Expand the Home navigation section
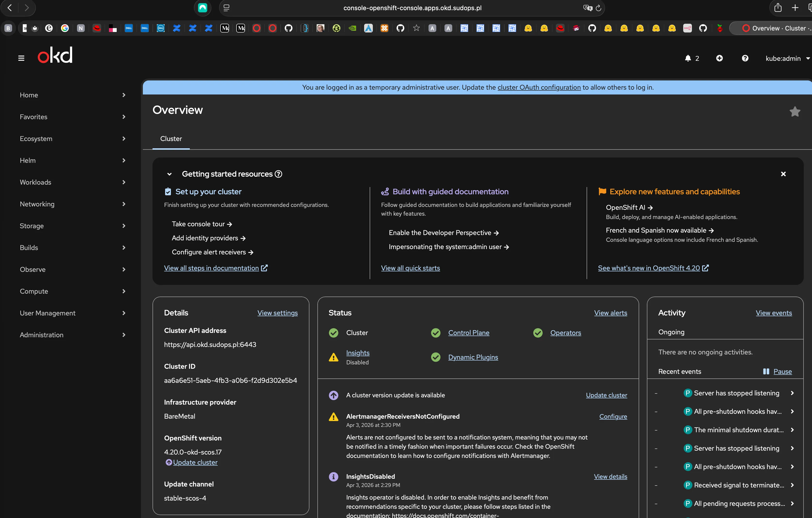The width and height of the screenshot is (812, 518). pos(72,95)
